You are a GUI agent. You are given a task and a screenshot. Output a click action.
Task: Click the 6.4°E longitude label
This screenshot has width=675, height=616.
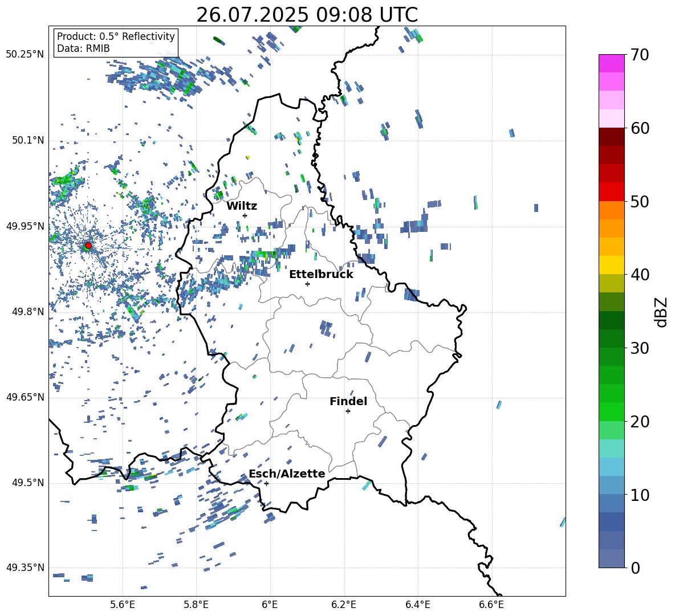(417, 605)
